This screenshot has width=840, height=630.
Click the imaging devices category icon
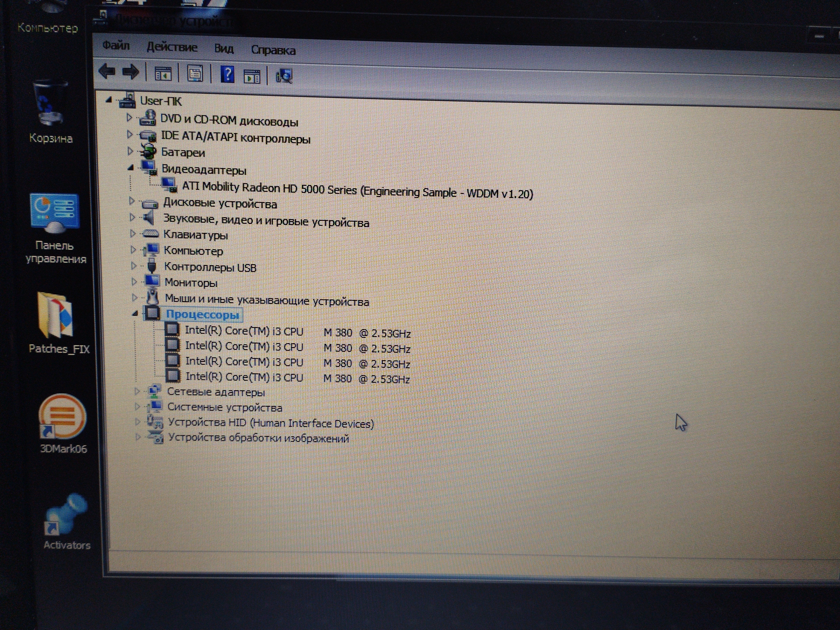coord(156,437)
